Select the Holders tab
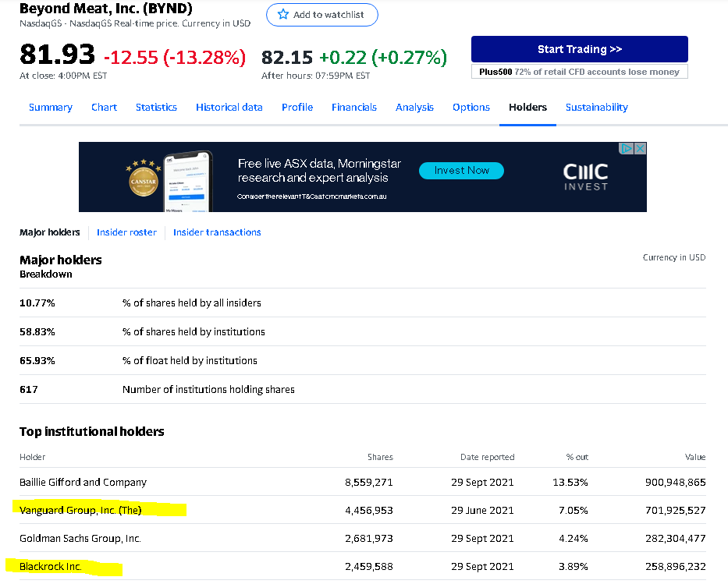Image resolution: width=728 pixels, height=584 pixels. pos(528,107)
